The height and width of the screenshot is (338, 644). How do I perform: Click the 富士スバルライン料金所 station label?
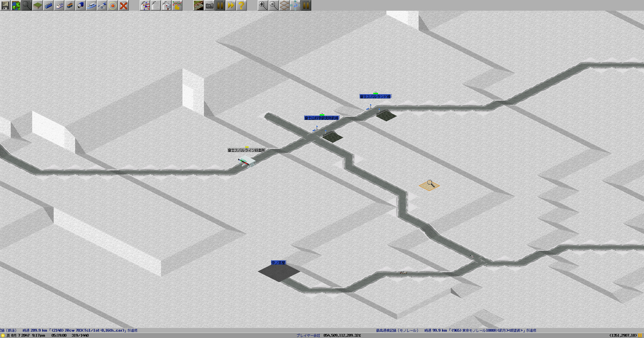246,150
